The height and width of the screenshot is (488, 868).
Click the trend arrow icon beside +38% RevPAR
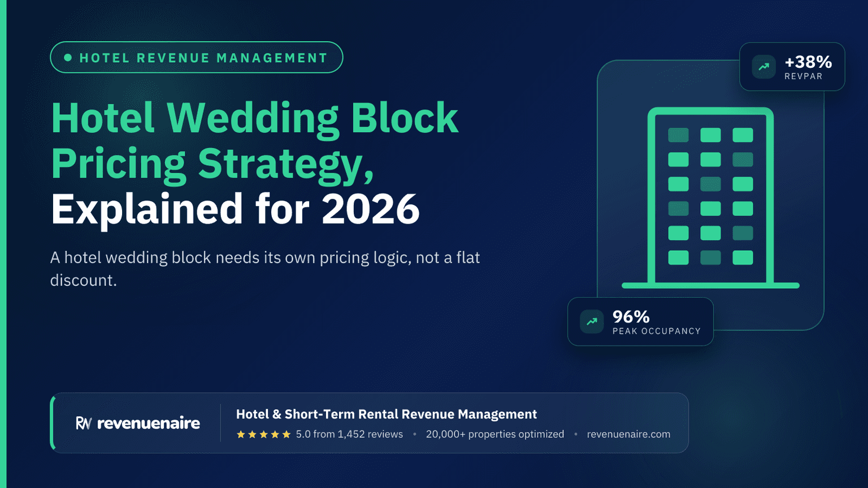(763, 67)
